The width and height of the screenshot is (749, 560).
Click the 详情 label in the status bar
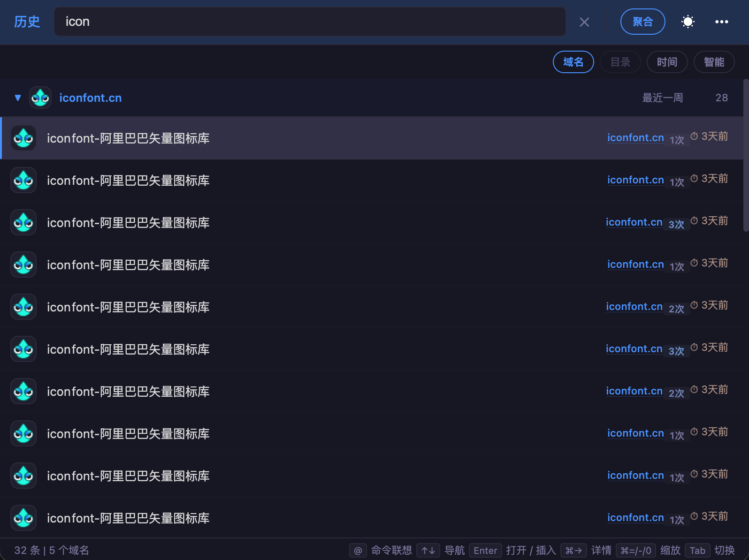pyautogui.click(x=601, y=550)
